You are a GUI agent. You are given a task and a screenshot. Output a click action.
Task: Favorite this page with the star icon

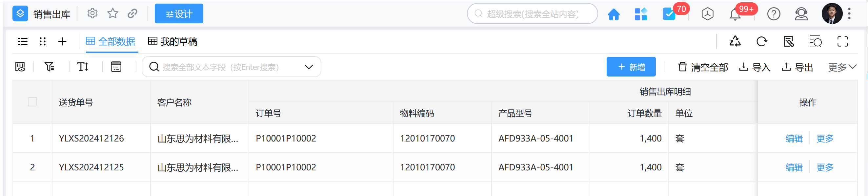112,13
